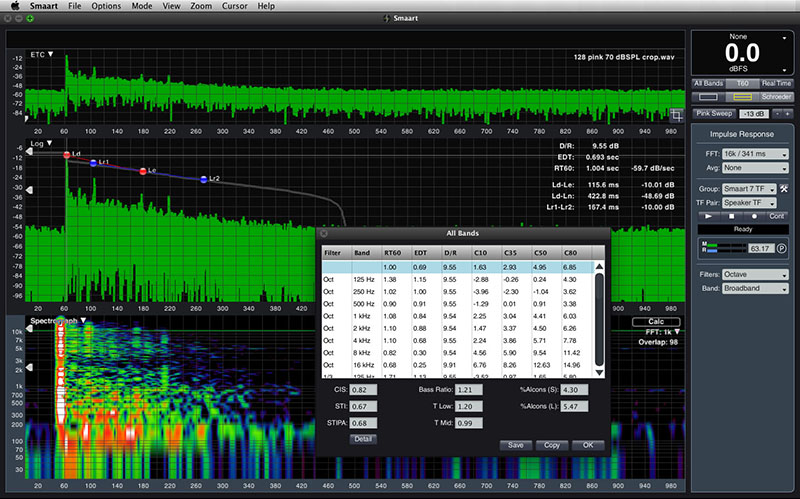The width and height of the screenshot is (800, 499).
Task: Open the FFT 16k / 341 ms dropdown
Action: click(x=756, y=154)
